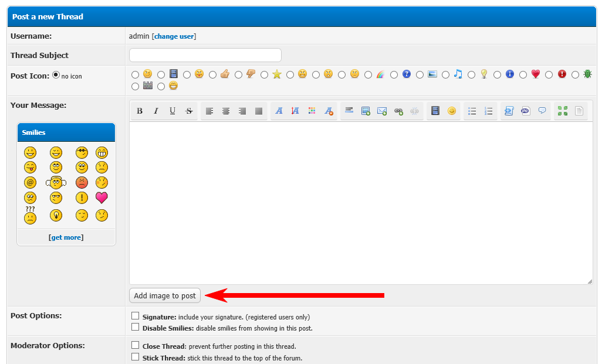Toggle bold formatting in editor toolbar
The image size is (602, 364).
pos(140,111)
